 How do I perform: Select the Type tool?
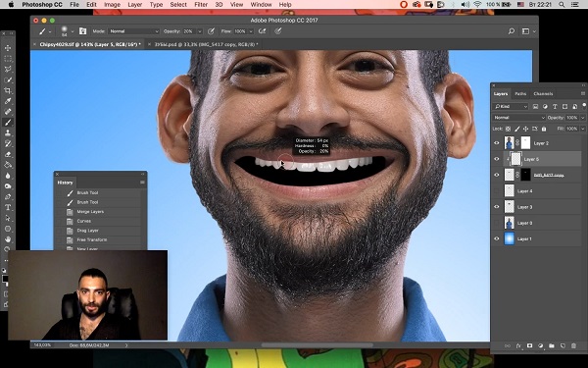[x=8, y=207]
